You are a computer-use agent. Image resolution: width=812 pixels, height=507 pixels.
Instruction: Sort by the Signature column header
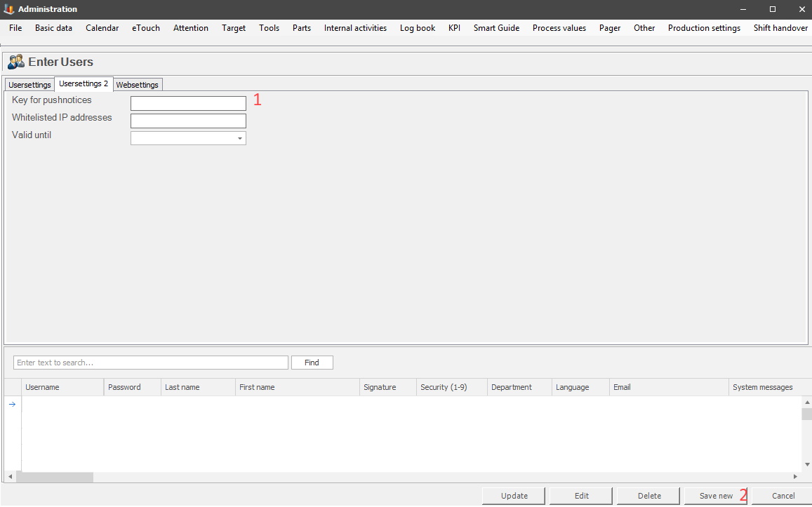tap(388, 387)
